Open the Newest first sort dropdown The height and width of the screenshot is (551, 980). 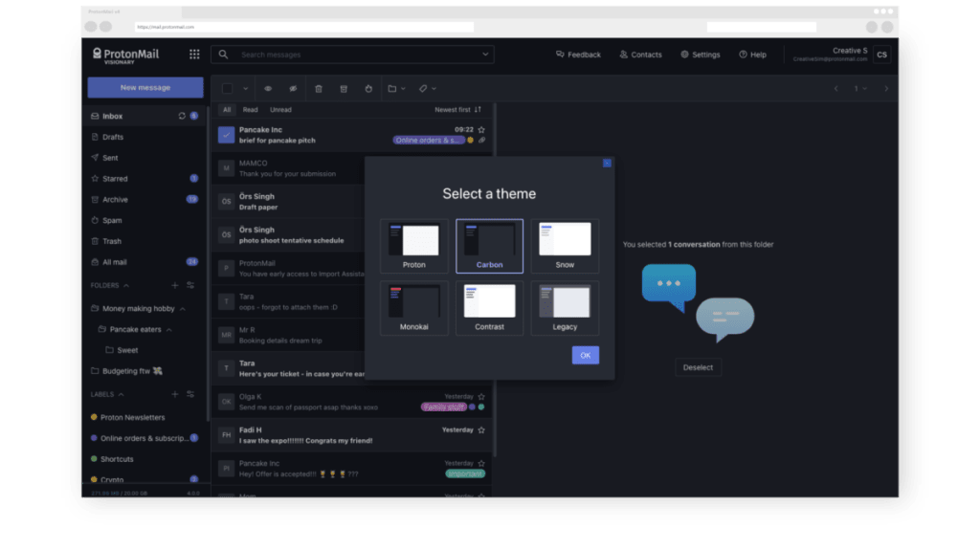pyautogui.click(x=455, y=110)
